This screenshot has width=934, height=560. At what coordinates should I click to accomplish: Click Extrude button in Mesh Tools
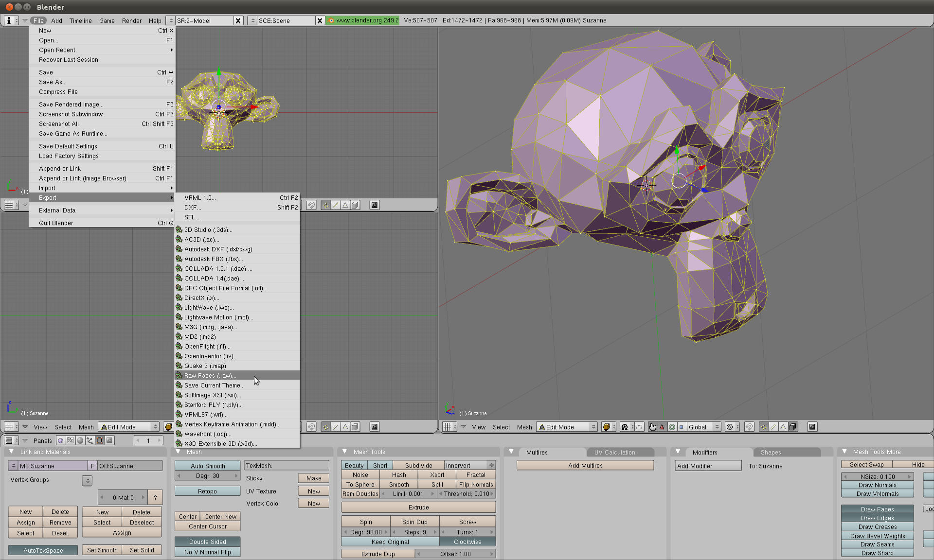point(418,507)
